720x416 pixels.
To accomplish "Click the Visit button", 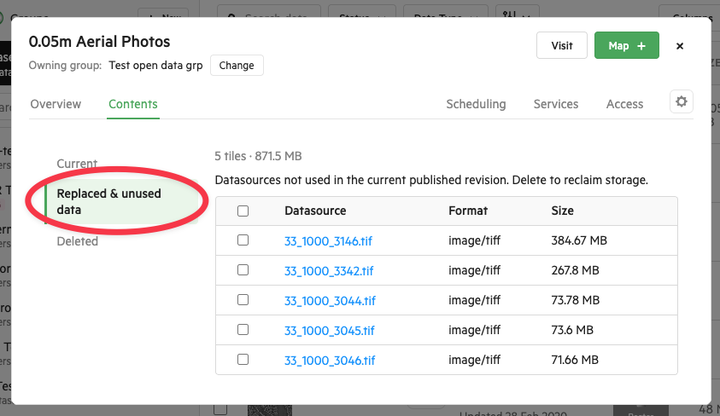I will coord(562,45).
